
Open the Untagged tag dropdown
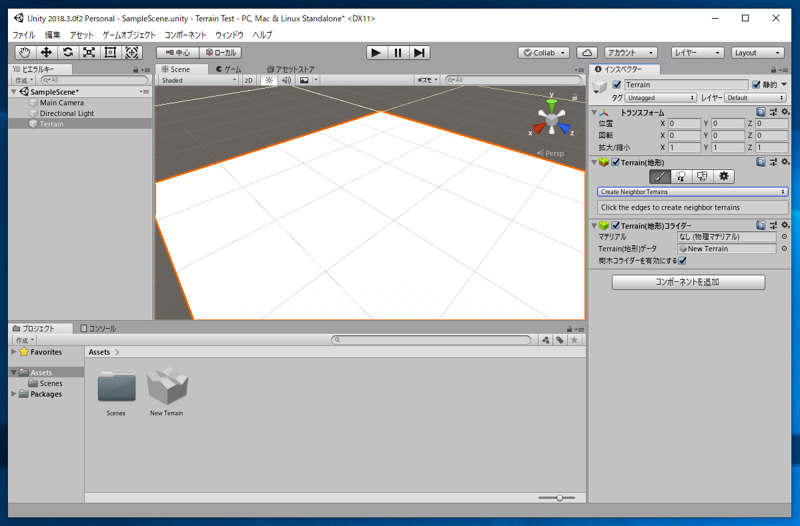point(660,97)
